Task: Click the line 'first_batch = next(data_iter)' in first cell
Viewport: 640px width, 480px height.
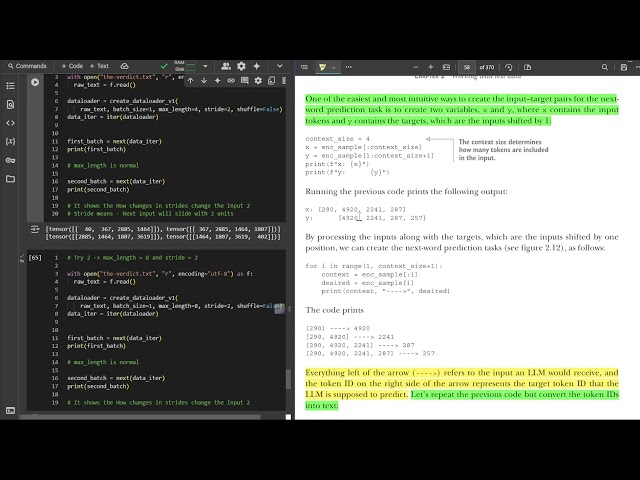Action: (x=114, y=141)
